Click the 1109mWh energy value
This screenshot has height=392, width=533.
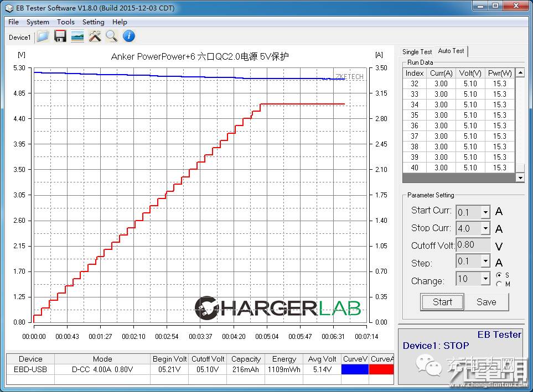coord(284,369)
